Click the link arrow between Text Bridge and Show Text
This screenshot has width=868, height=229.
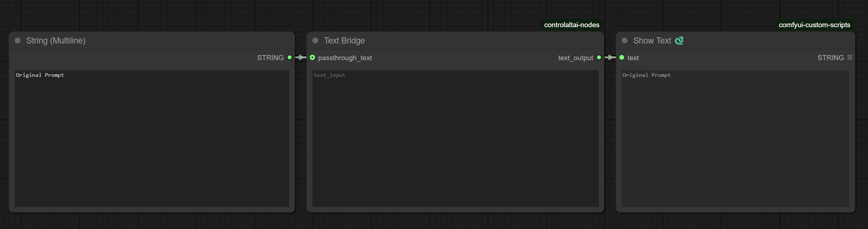click(610, 57)
